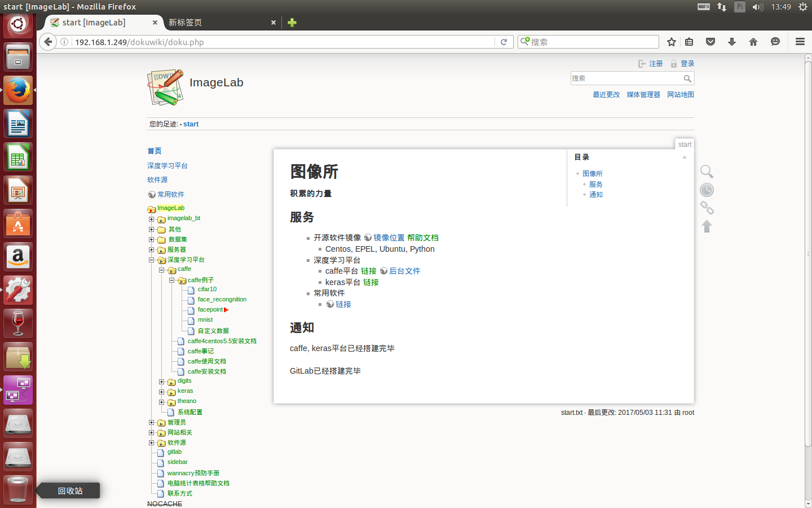812x508 pixels.
Task: Open LibreOffice Writer from the launcher
Action: pos(18,124)
